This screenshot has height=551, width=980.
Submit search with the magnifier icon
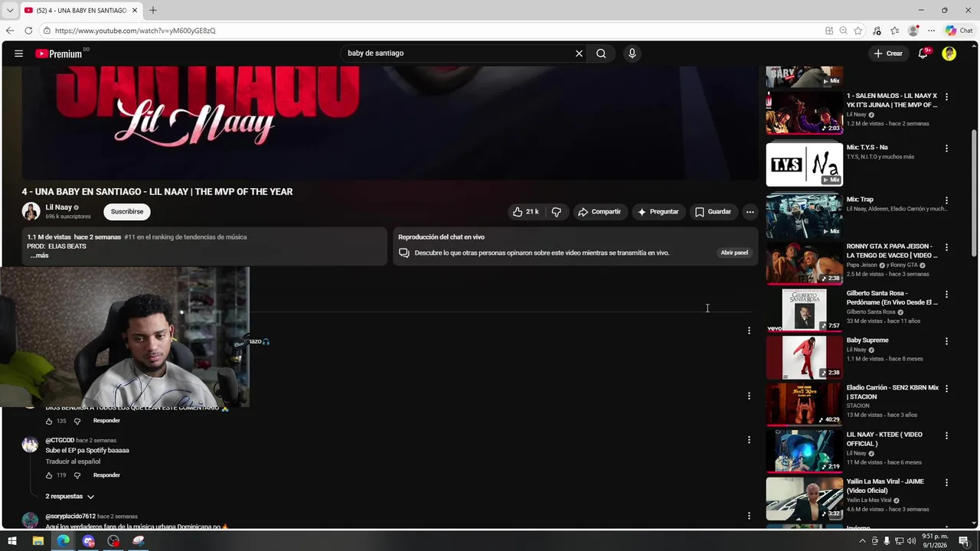tap(601, 54)
